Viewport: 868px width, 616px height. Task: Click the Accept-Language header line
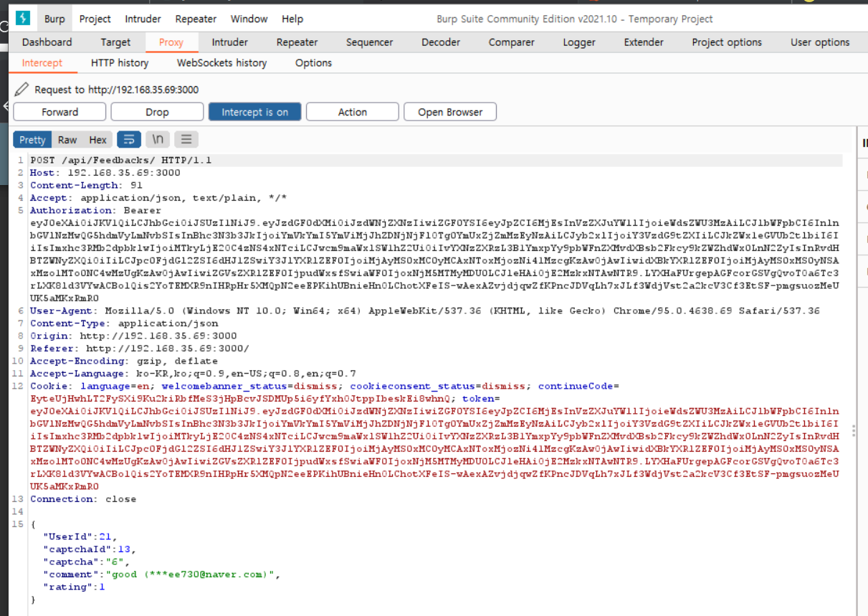[193, 374]
